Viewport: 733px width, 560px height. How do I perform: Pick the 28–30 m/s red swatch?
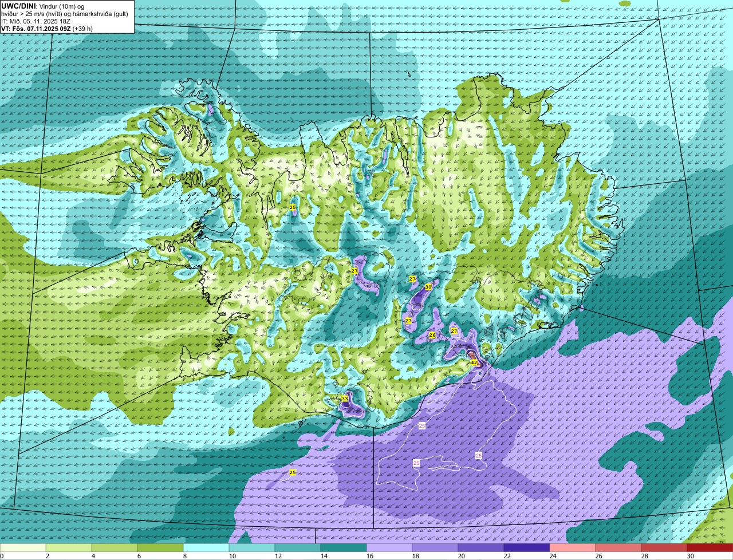point(664,548)
